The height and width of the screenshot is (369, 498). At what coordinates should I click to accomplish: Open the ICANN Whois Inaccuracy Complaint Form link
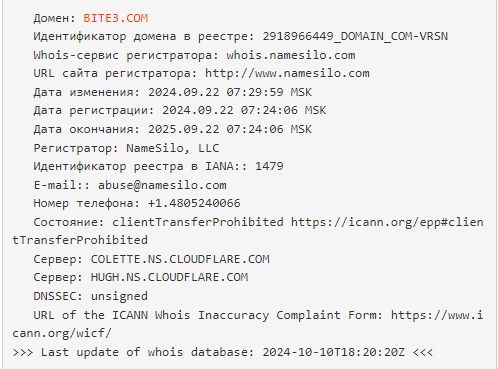tap(437, 315)
